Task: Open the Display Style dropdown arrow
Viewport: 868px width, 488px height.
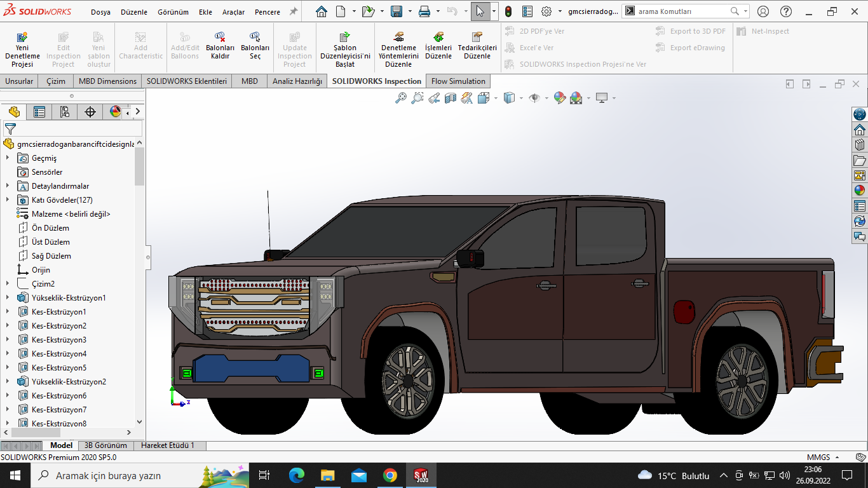Action: click(521, 98)
